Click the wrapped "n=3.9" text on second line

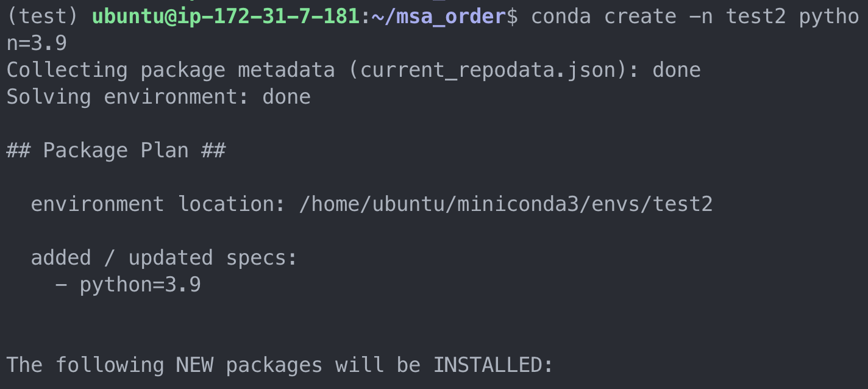(x=37, y=43)
